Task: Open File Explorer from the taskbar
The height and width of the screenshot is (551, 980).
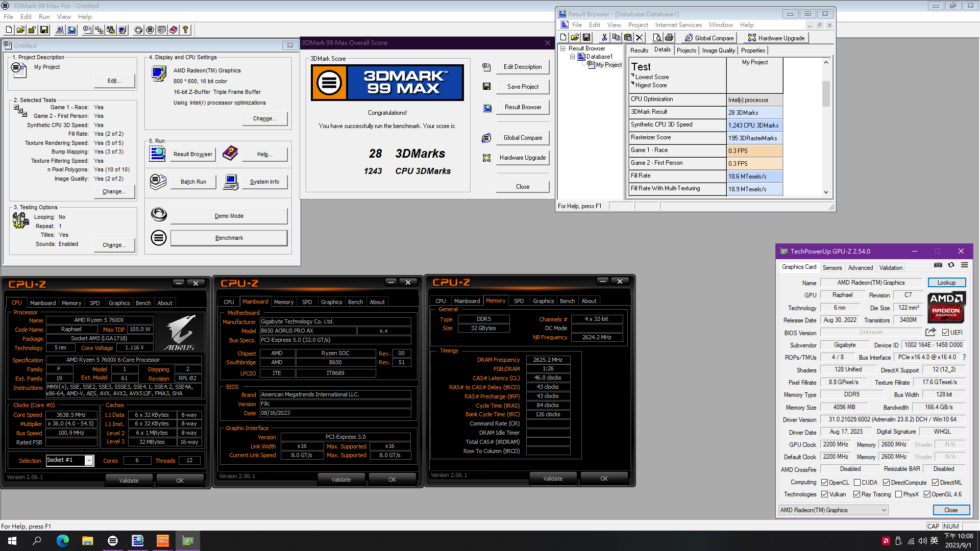Action: pos(88,541)
